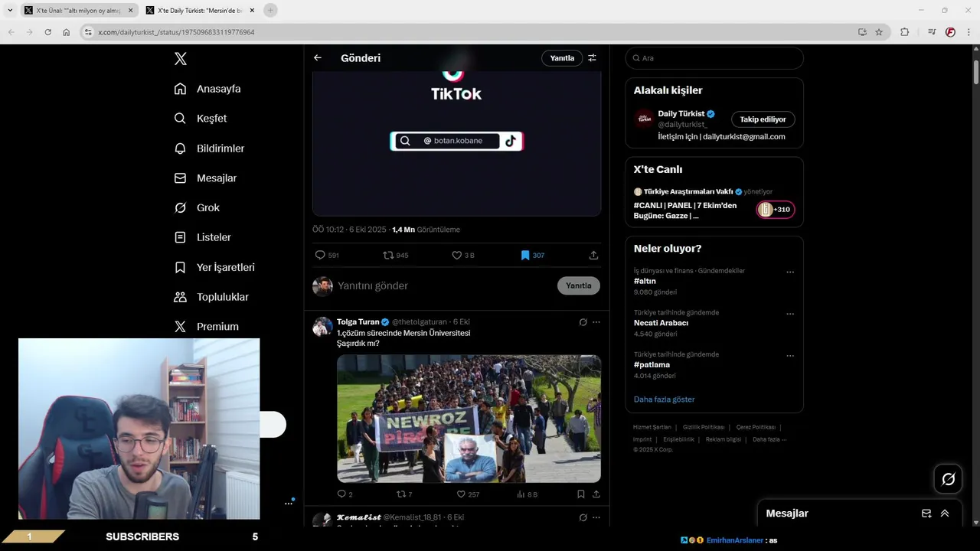Open reply sort settings icon

click(x=592, y=58)
